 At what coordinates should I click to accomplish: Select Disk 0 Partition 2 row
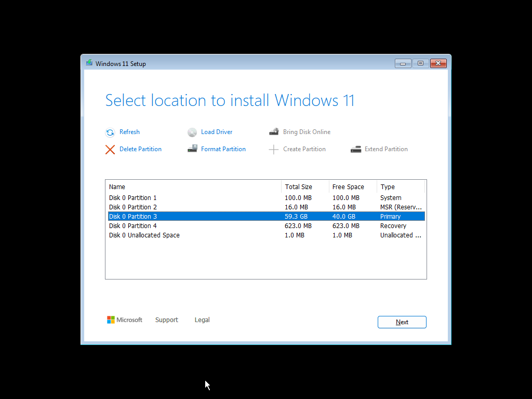click(x=267, y=207)
